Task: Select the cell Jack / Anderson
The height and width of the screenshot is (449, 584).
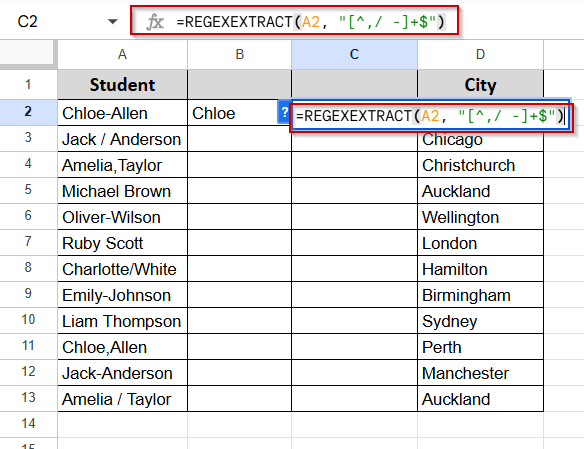Action: (122, 139)
